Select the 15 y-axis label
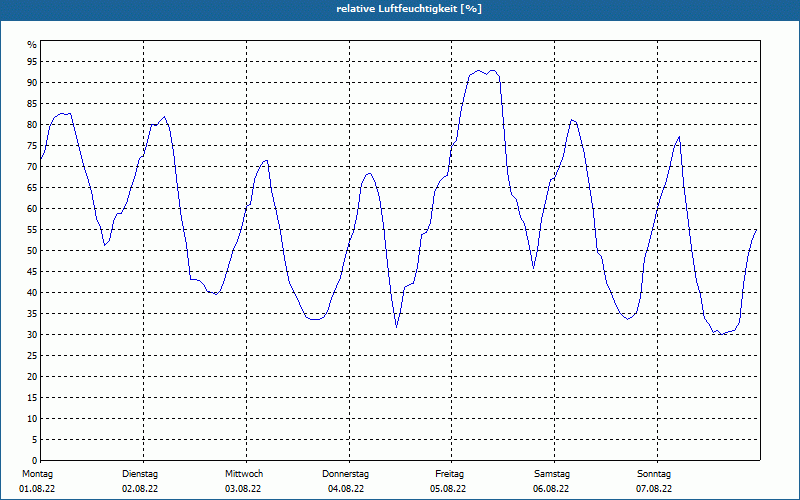This screenshot has width=800, height=500. tap(32, 398)
